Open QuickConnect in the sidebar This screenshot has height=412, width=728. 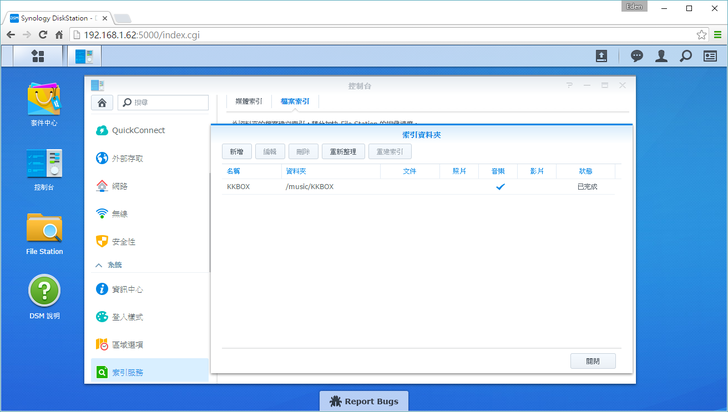(x=138, y=130)
